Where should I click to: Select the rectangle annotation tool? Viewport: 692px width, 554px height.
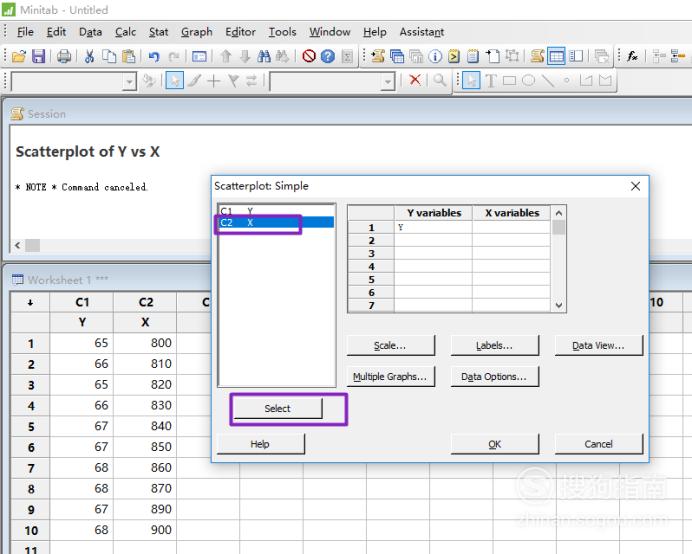[509, 81]
